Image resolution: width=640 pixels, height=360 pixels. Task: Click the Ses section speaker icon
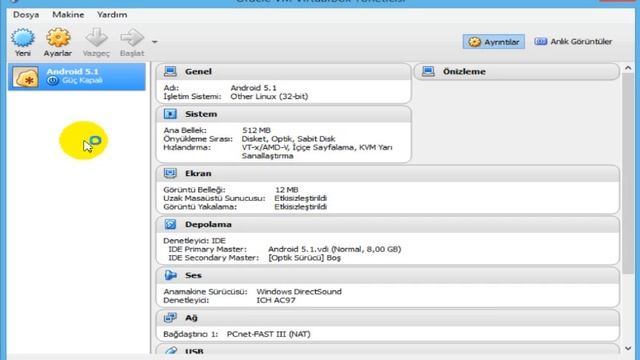[x=170, y=275]
